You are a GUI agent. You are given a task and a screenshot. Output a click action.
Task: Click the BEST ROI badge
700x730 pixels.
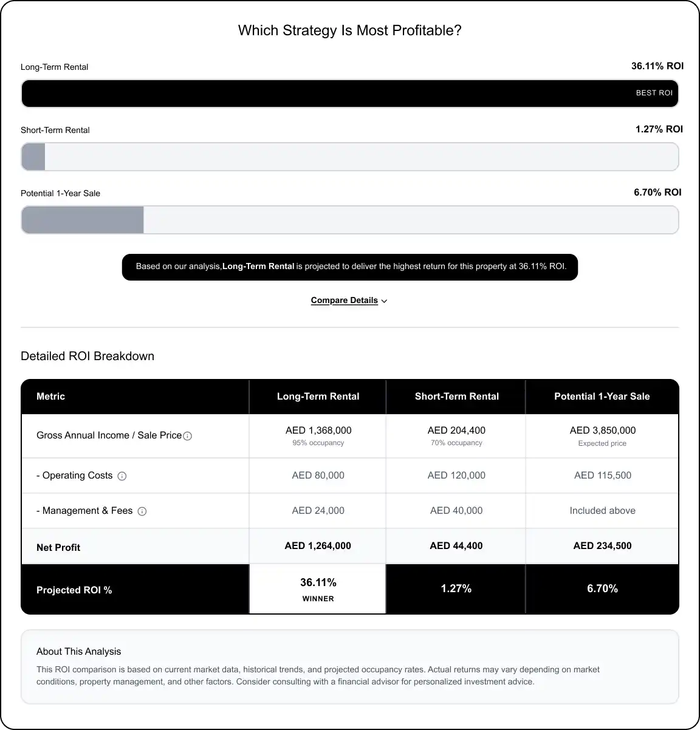[x=654, y=93]
